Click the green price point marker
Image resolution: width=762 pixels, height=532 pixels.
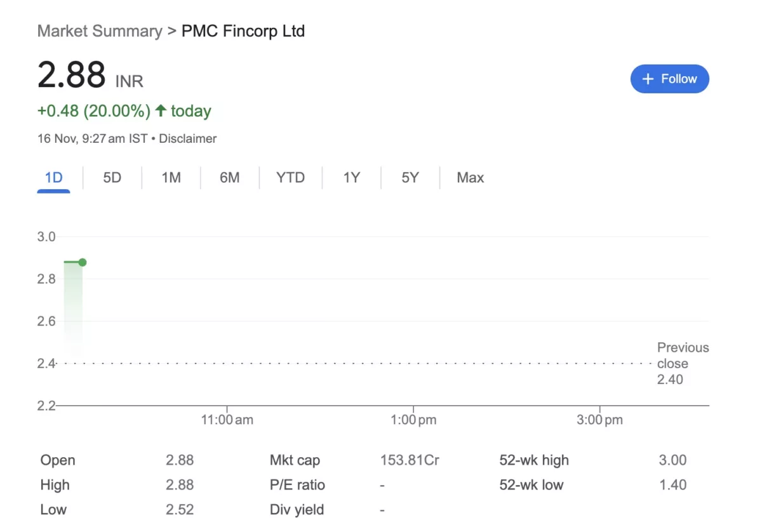83,262
